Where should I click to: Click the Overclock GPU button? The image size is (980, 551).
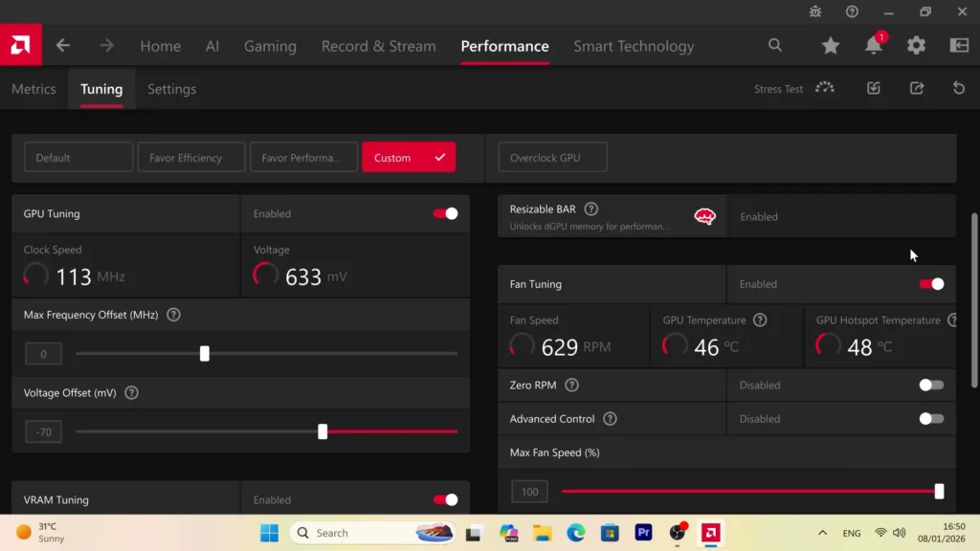coord(552,158)
